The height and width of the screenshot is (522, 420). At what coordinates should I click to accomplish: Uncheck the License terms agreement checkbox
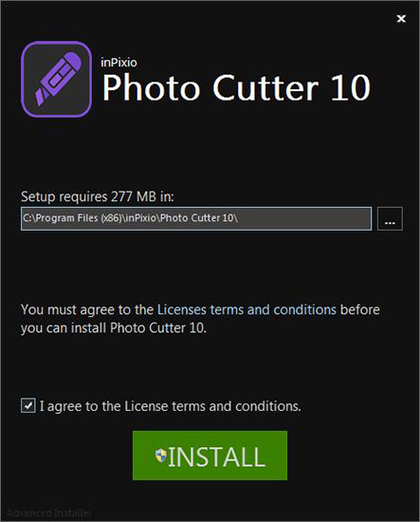tap(28, 406)
